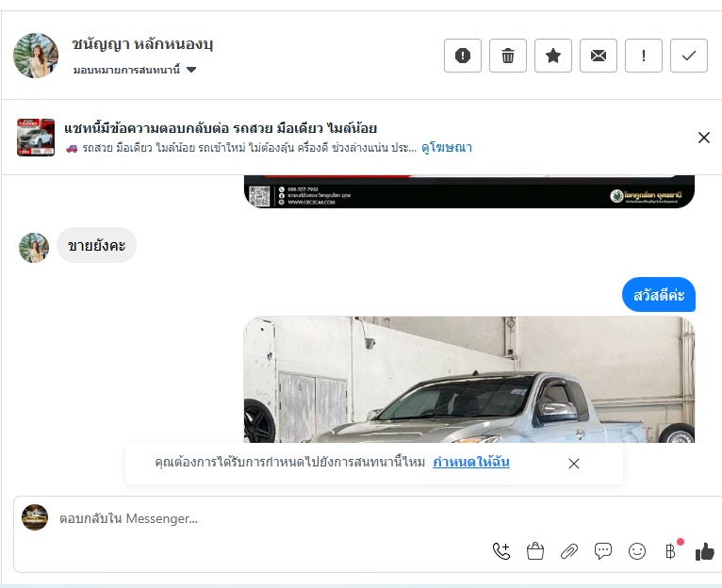Mark conversation done with checkmark
The height and width of the screenshot is (588, 722).
click(x=688, y=56)
